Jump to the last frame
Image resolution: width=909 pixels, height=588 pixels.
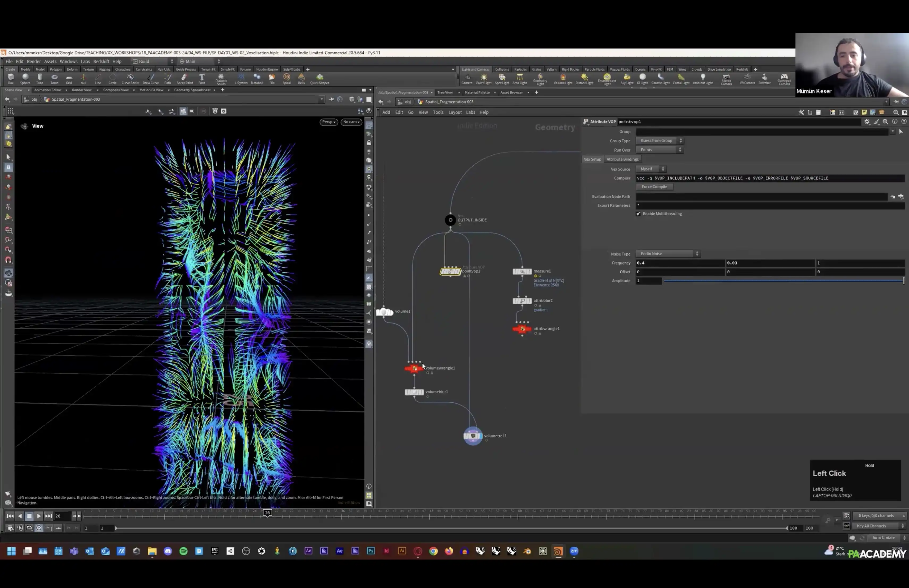point(48,516)
